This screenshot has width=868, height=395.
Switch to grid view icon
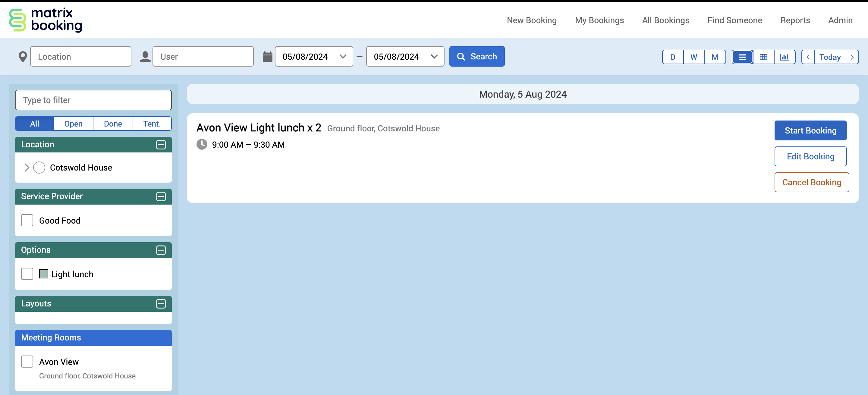point(763,57)
